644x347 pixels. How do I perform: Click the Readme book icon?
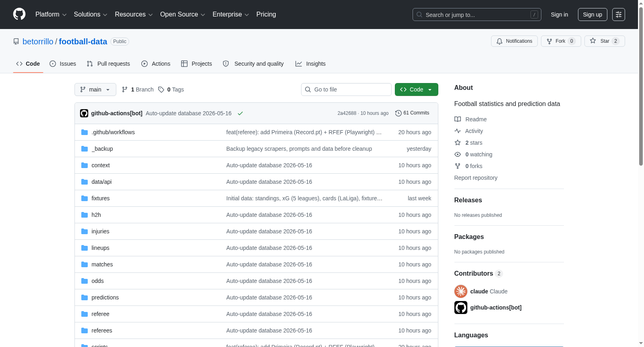(458, 119)
